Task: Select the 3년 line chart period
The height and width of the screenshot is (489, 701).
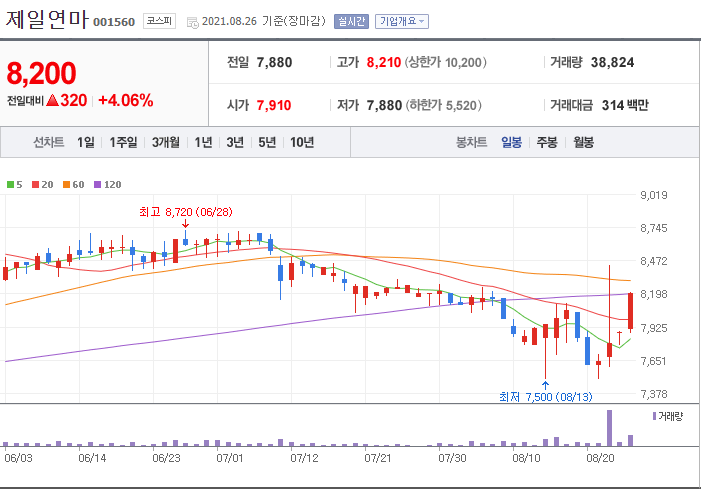Action: click(235, 142)
